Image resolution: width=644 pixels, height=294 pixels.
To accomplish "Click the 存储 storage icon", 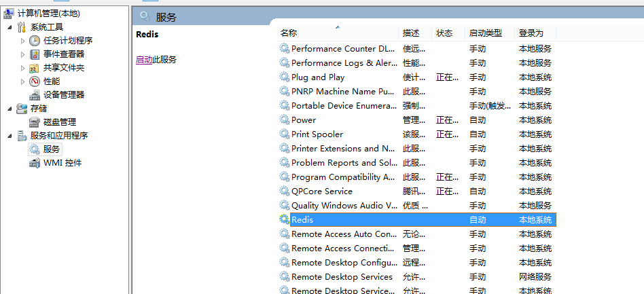I will pos(22,109).
